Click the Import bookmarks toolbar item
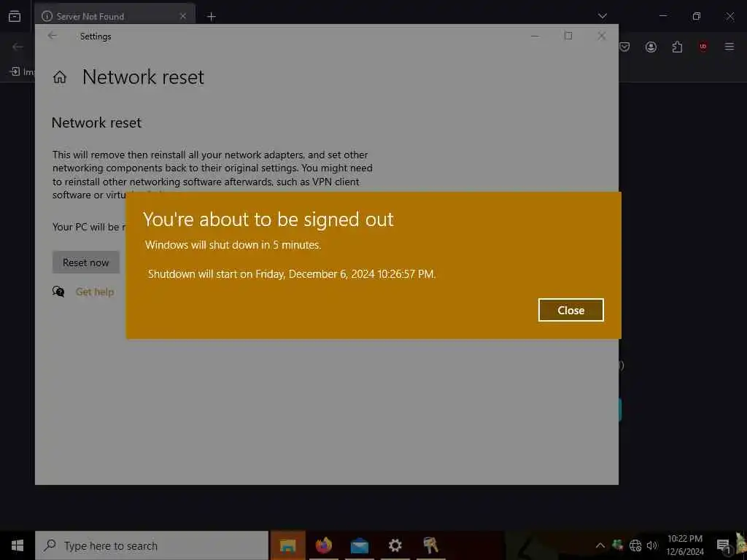The width and height of the screenshot is (747, 560). click(x=22, y=71)
